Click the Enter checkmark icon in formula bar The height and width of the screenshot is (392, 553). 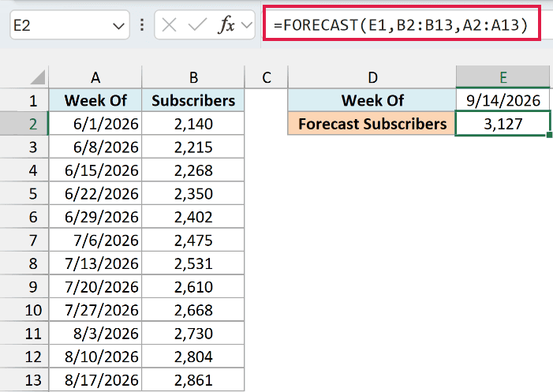click(x=197, y=25)
